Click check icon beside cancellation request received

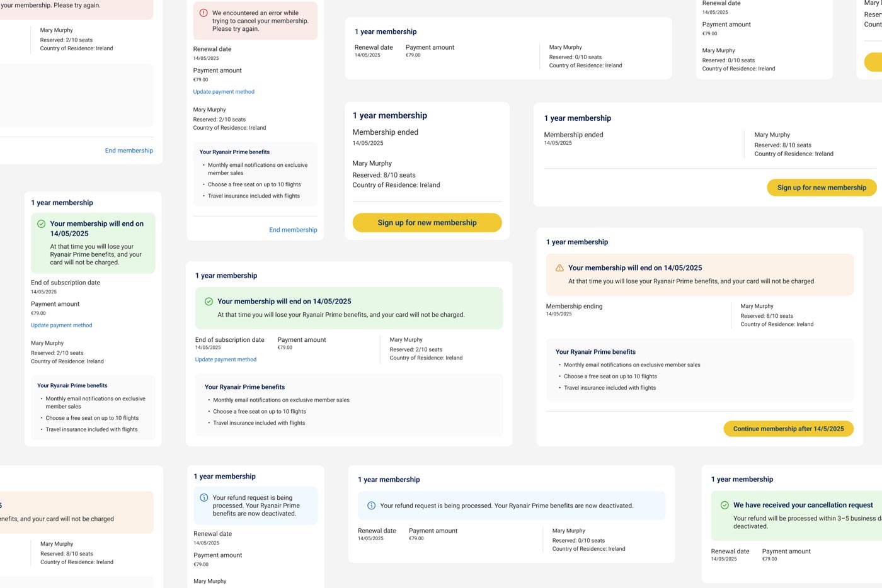724,505
